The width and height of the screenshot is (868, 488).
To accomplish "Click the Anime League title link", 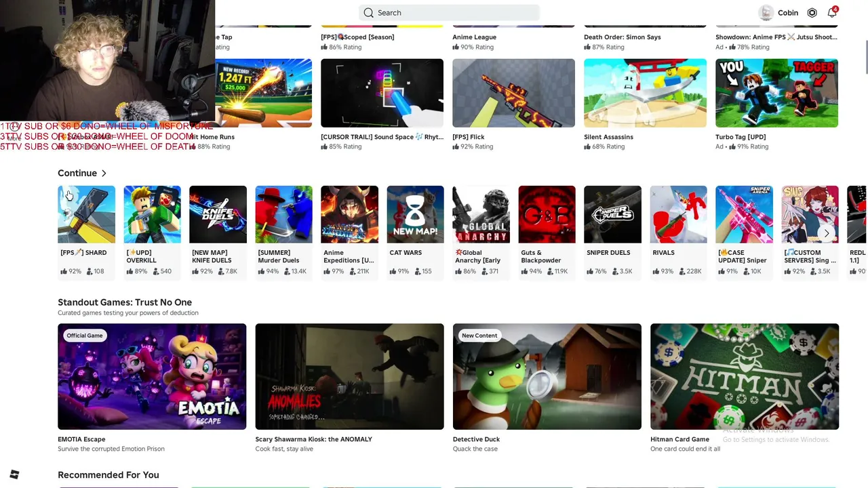I will point(474,37).
